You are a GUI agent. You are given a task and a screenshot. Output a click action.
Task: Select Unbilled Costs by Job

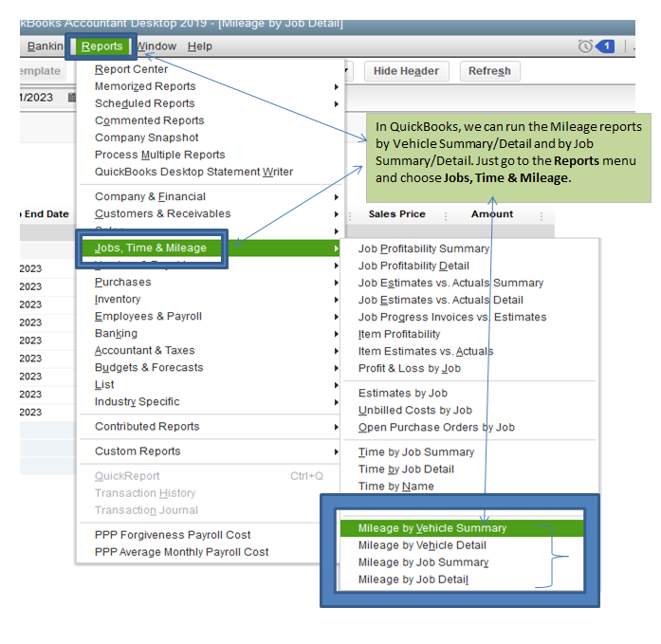pos(469,410)
